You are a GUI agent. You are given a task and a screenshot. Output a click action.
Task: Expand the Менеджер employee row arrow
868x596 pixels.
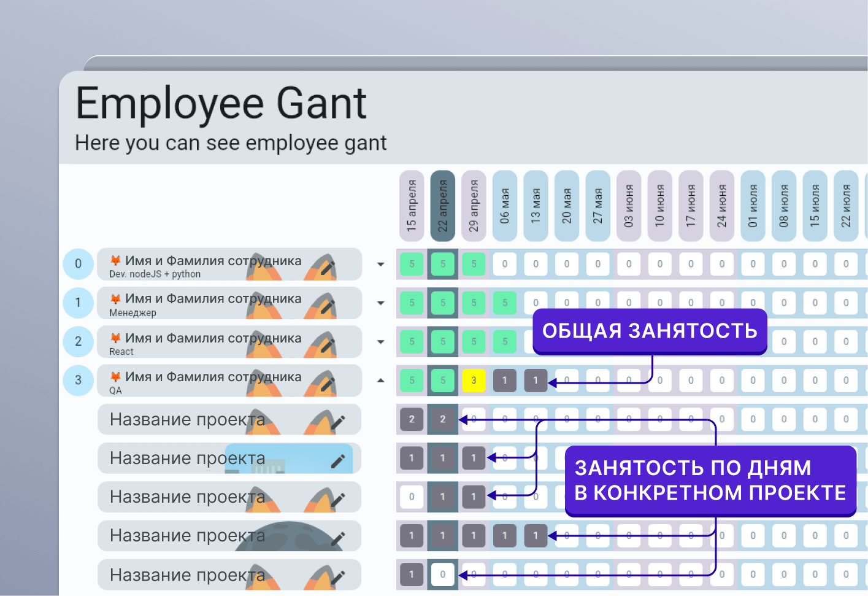(x=381, y=303)
